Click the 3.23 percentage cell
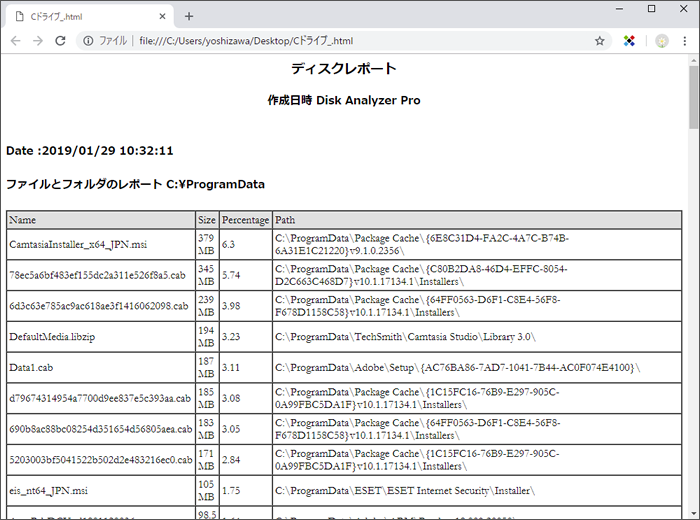Viewport: 700px width, 520px height. coord(246,337)
